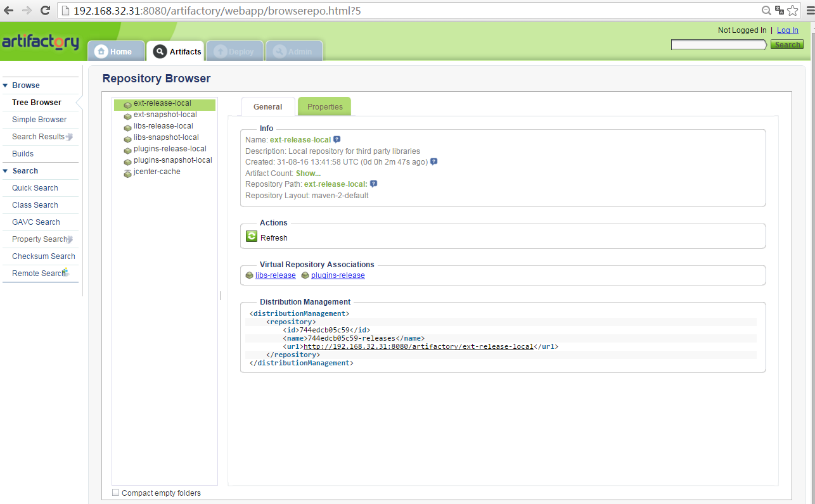Image resolution: width=815 pixels, height=504 pixels.
Task: Open Checksum Search in the sidebar
Action: [44, 256]
